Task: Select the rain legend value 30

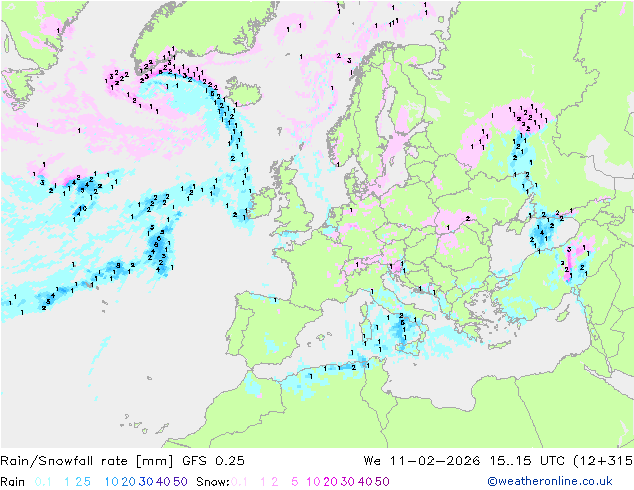Action: tap(146, 482)
